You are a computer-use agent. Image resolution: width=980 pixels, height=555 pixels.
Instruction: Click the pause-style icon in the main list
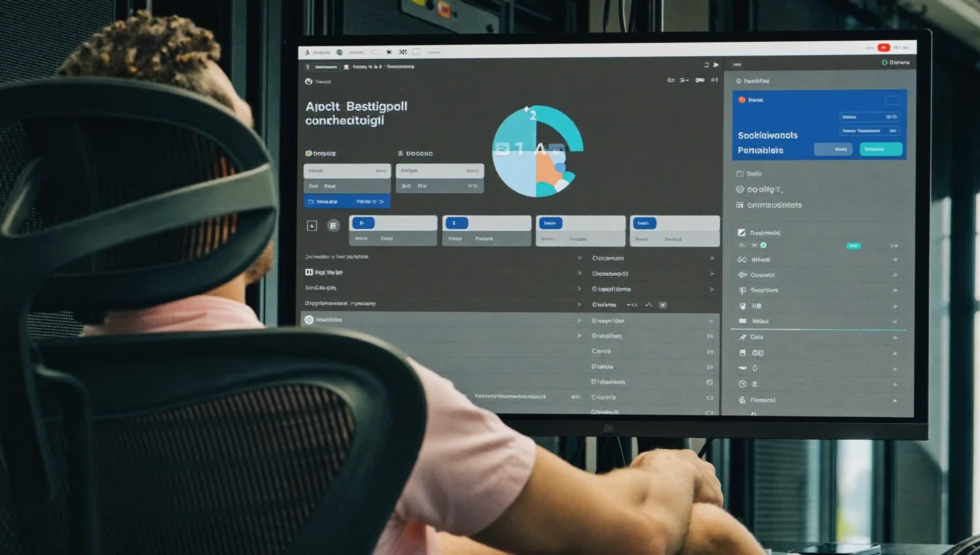tap(309, 272)
